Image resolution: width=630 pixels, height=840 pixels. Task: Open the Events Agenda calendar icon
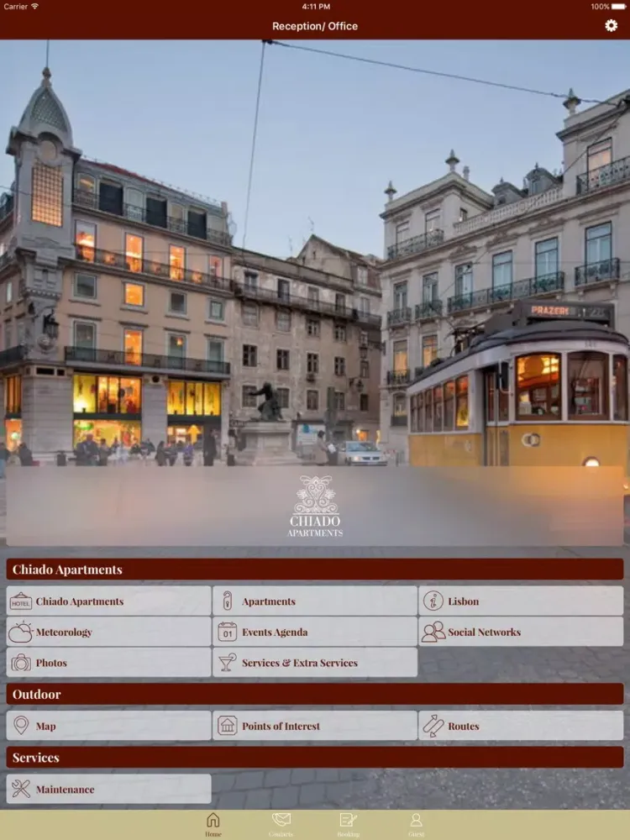pos(227,632)
